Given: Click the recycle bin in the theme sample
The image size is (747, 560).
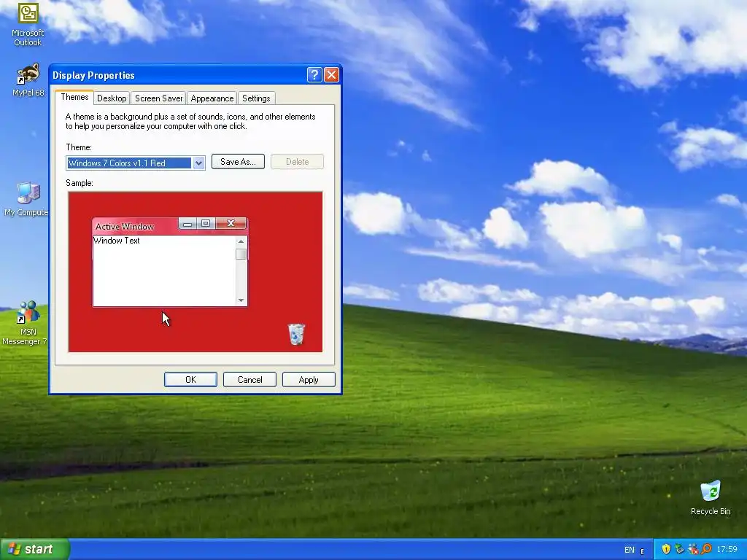Looking at the screenshot, I should pos(296,334).
